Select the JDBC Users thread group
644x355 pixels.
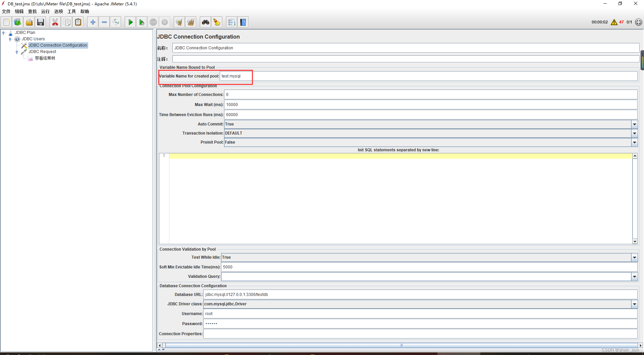point(34,39)
